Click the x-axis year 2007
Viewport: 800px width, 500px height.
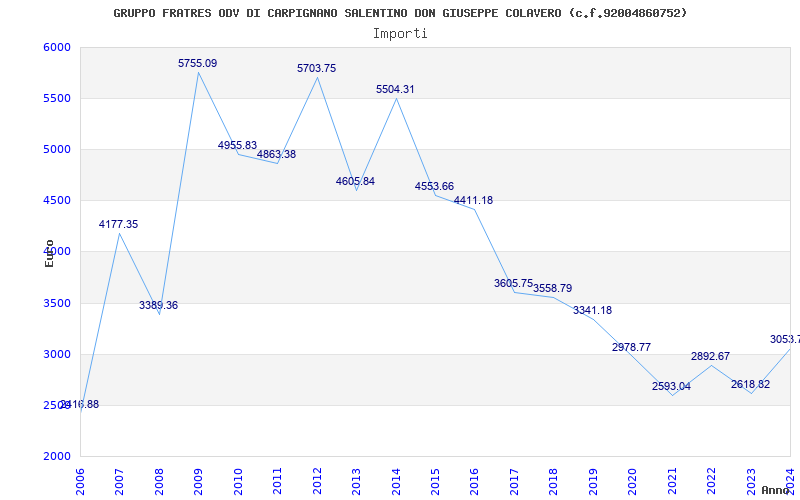click(119, 481)
